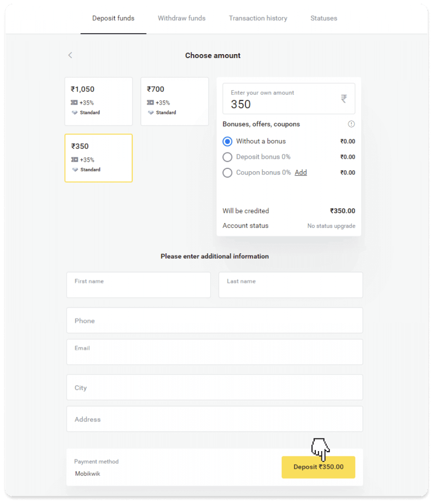
Task: Click the ₹0.00 value for Coupon bonus
Action: [x=348, y=173]
